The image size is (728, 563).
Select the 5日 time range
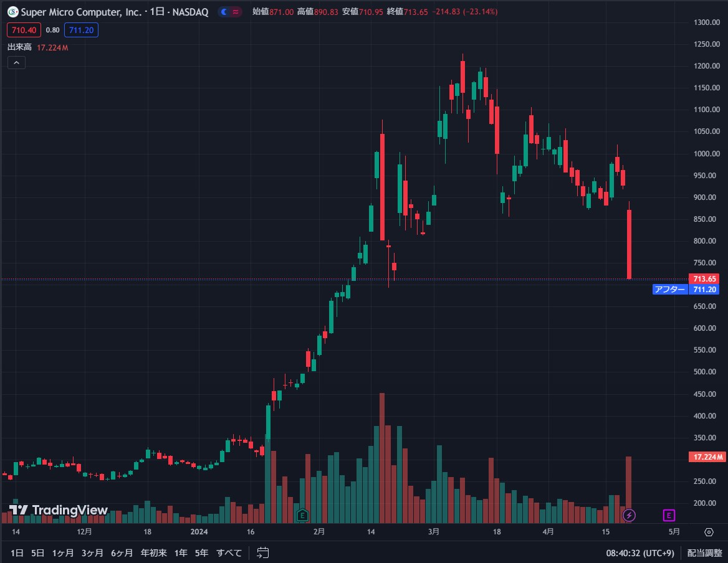[x=37, y=553]
